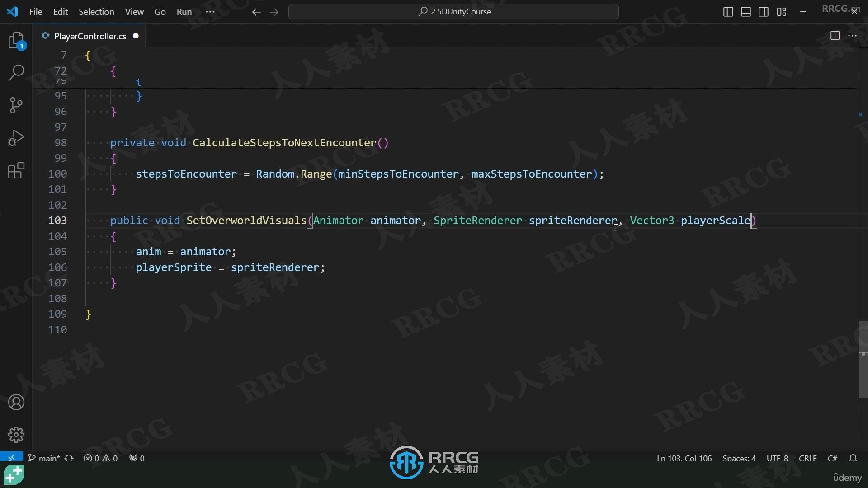Go forward with the right arrow

pos(274,12)
